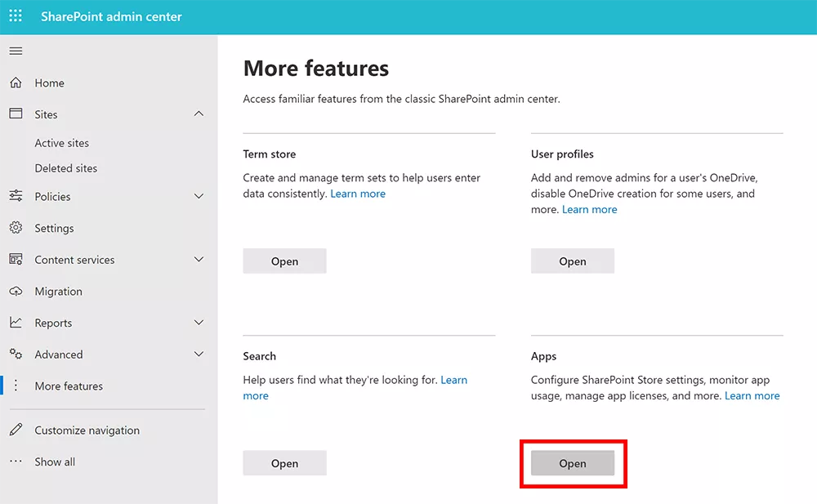
Task: Click the Customize navigation pencil icon
Action: (16, 430)
